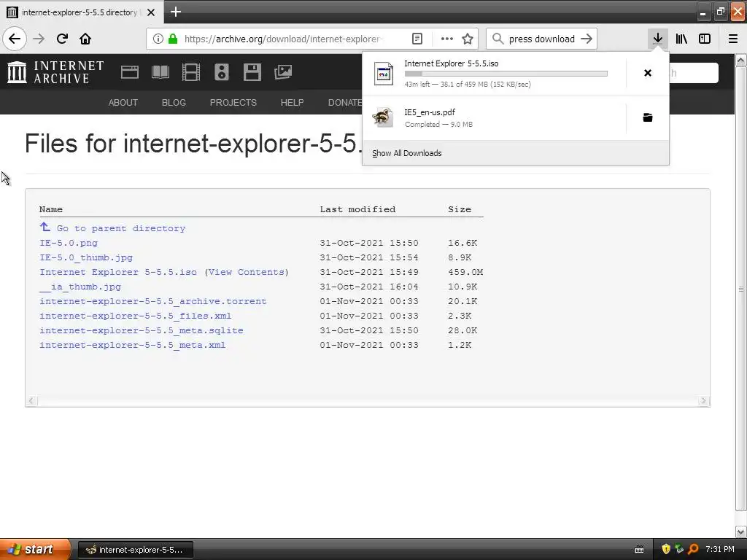
Task: Click the forward navigation arrow
Action: (x=39, y=39)
